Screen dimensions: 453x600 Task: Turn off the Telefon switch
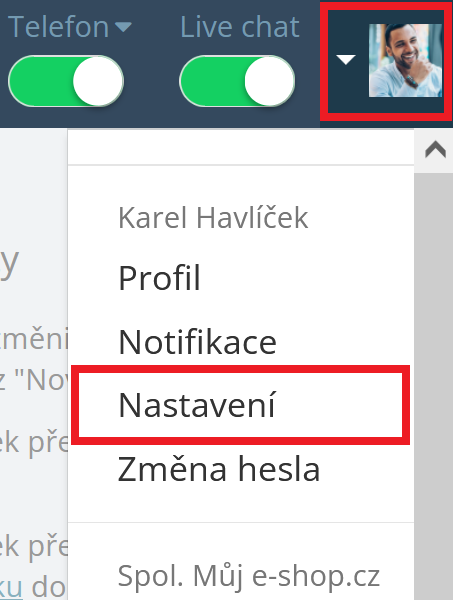[66, 81]
